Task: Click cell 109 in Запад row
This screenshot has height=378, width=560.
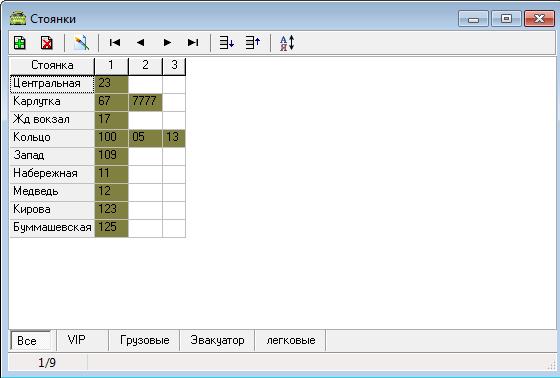Action: point(111,156)
